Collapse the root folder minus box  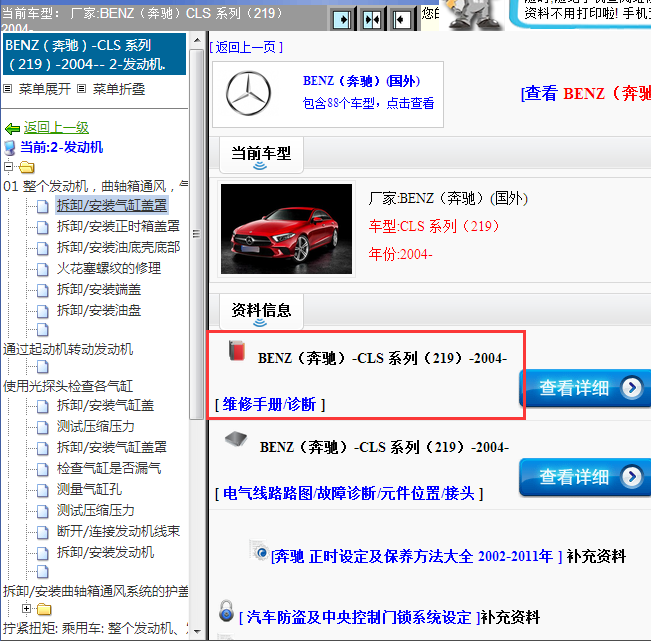pos(8,166)
